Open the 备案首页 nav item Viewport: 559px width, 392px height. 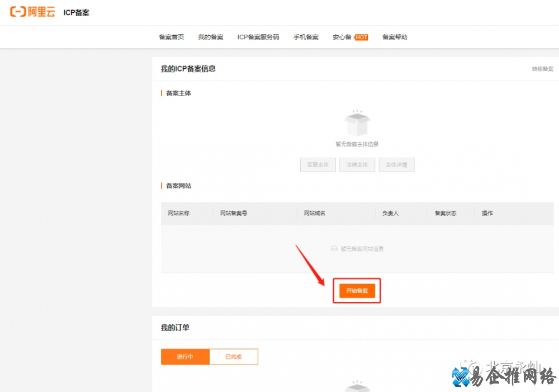171,37
